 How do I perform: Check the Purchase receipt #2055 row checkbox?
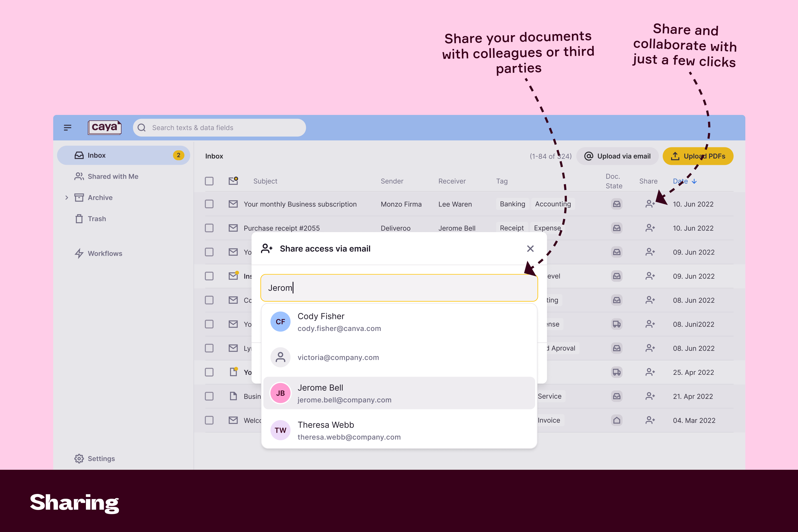(209, 228)
